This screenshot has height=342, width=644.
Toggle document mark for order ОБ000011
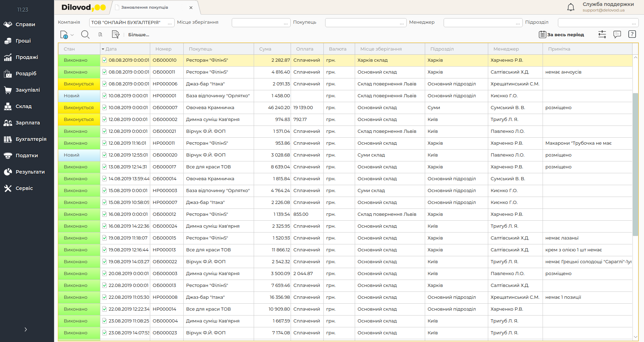pos(105,72)
